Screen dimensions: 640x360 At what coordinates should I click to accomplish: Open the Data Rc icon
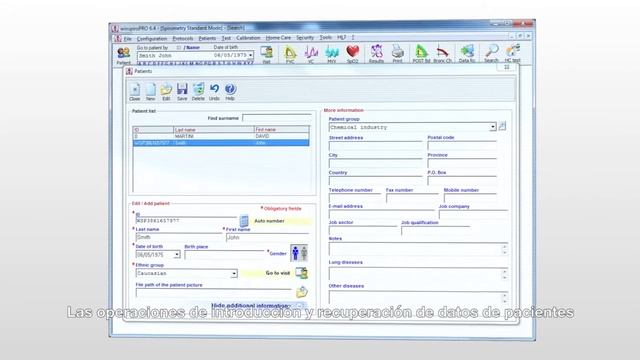467,54
